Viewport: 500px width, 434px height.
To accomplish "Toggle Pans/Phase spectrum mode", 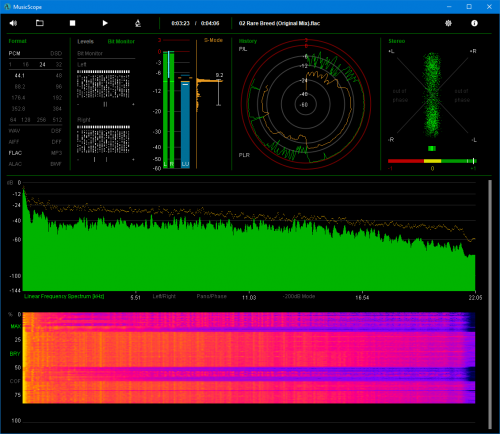I will click(x=211, y=296).
